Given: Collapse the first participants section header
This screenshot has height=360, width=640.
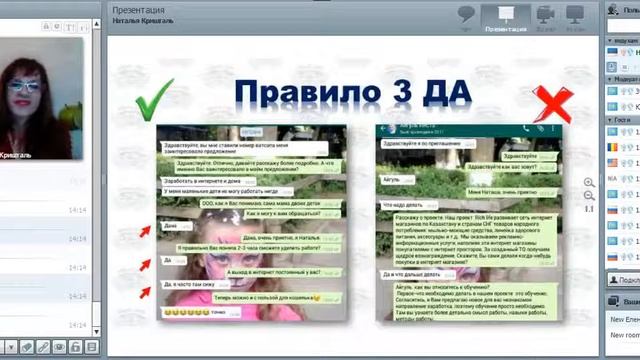Looking at the screenshot, I should coord(622,41).
